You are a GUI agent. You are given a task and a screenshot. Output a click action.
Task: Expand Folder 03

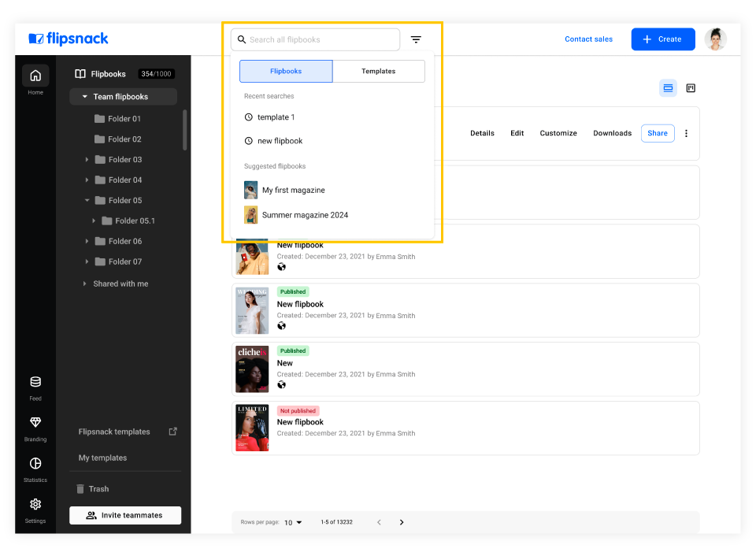tap(87, 159)
